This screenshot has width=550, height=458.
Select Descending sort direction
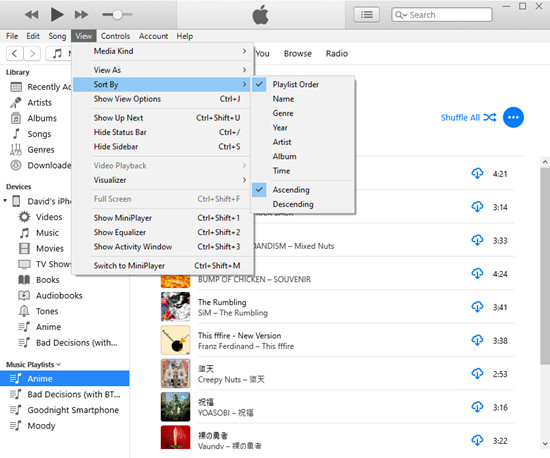(303, 204)
